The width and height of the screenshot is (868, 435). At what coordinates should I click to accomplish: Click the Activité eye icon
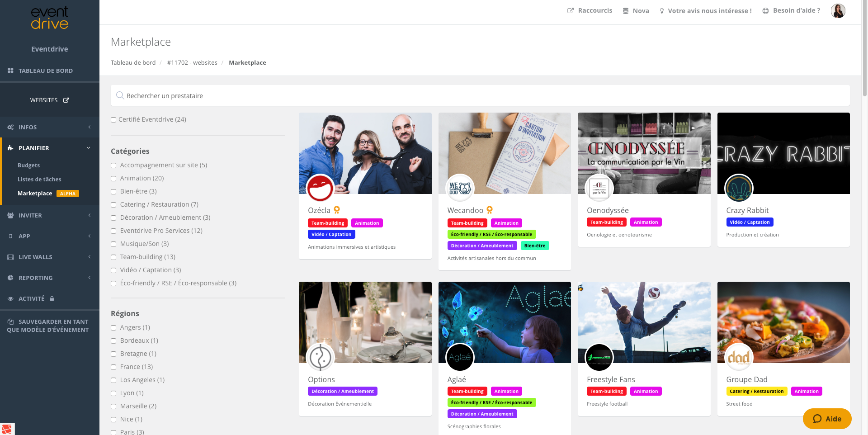click(x=10, y=298)
